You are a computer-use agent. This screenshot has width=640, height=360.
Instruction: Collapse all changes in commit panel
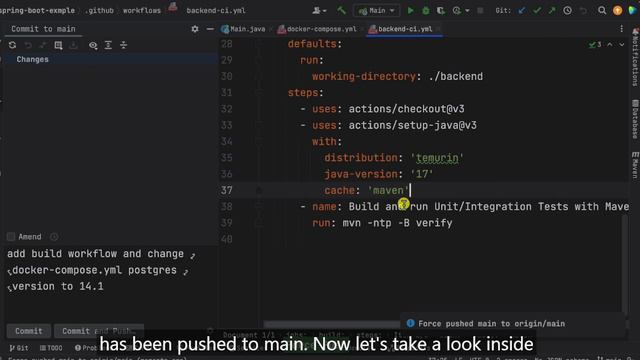123,45
